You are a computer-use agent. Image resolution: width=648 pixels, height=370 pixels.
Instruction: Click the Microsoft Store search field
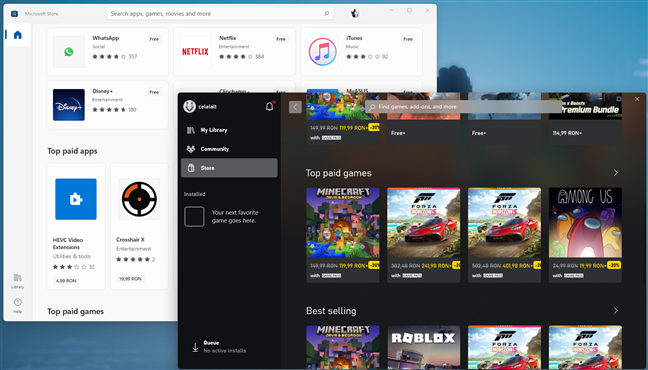point(220,13)
